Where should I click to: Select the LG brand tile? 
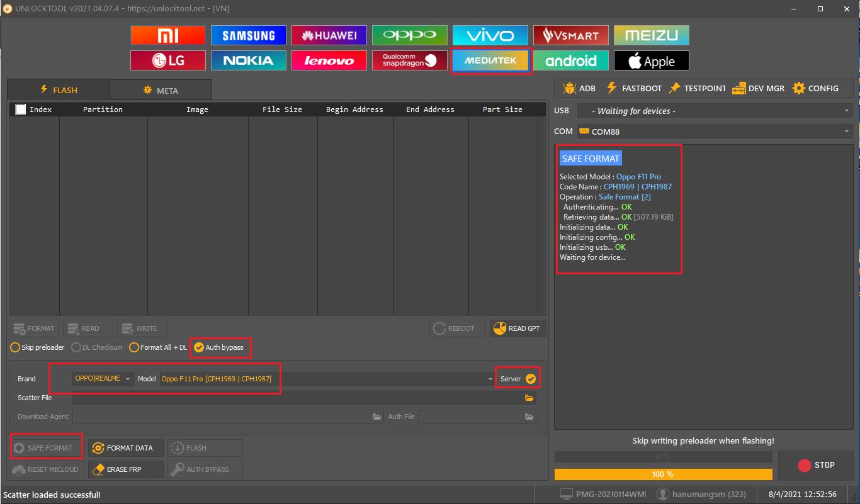pos(168,60)
